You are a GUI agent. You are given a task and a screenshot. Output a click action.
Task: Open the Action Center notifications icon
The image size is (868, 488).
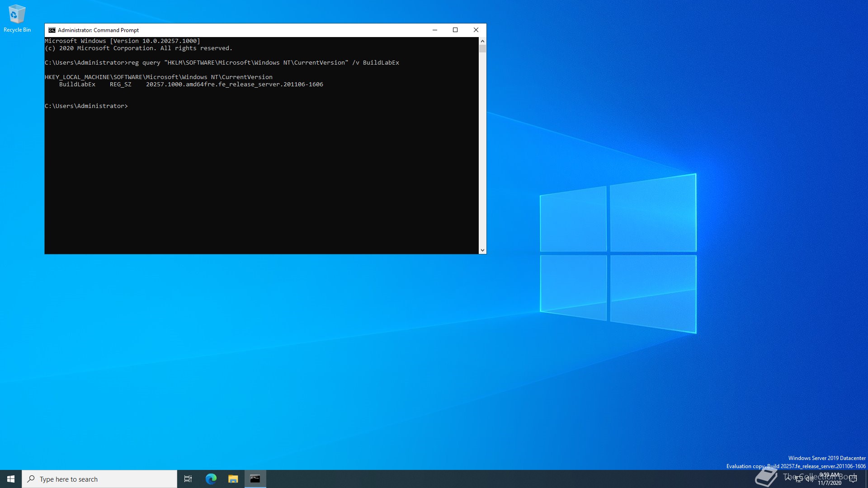coord(853,479)
